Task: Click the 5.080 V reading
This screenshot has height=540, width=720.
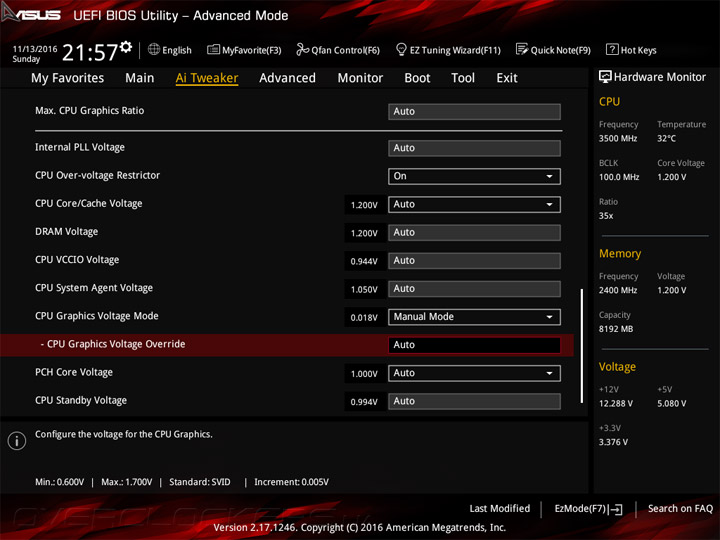Action: coord(672,404)
